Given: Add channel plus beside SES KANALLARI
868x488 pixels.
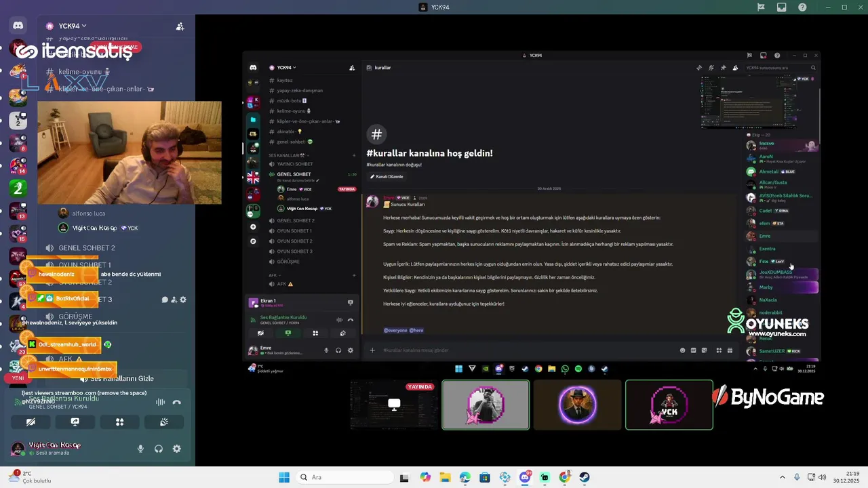Looking at the screenshot, I should [354, 155].
